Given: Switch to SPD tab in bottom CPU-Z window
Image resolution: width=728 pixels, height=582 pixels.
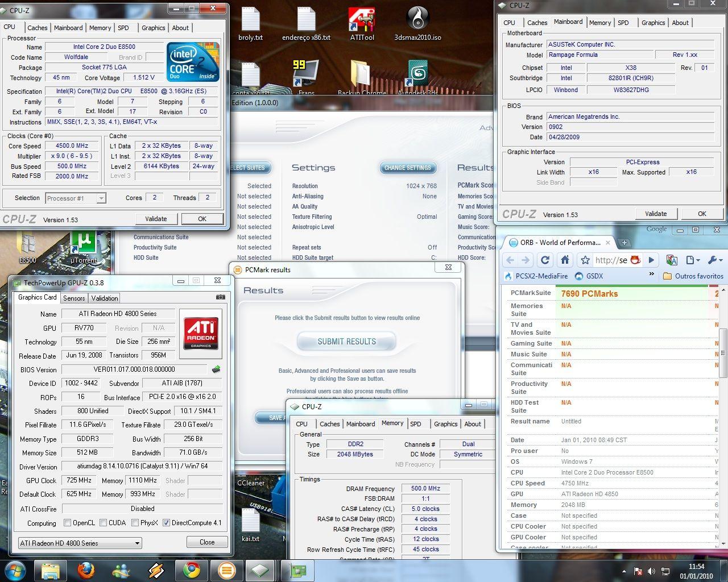Looking at the screenshot, I should [416, 424].
